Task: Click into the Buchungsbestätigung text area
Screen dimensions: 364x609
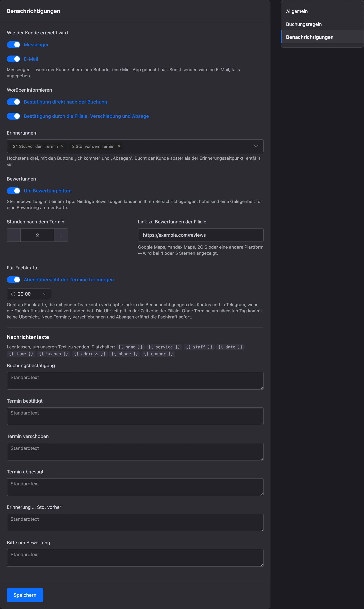Action: (135, 381)
